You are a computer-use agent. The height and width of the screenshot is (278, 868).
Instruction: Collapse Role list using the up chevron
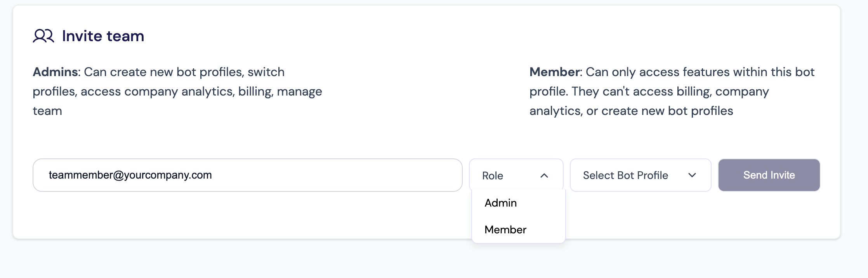[x=544, y=175]
